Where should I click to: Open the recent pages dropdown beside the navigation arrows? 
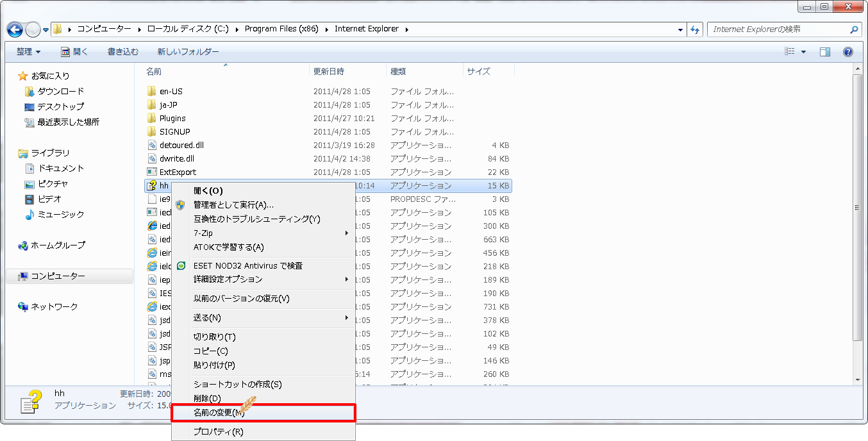tap(46, 30)
